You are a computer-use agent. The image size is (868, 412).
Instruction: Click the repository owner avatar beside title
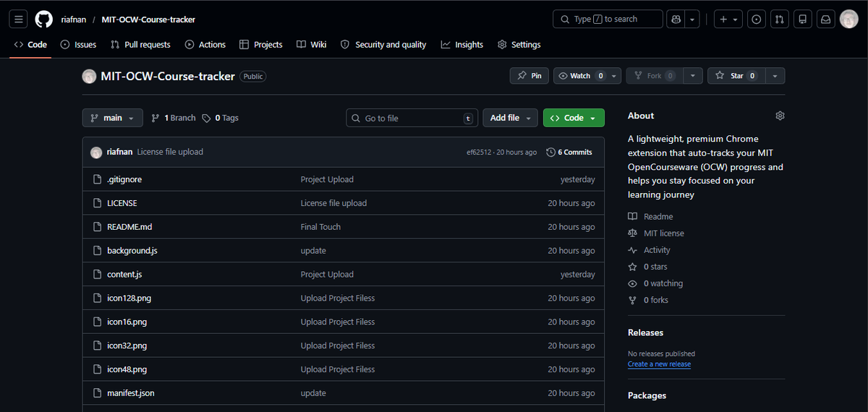tap(89, 77)
